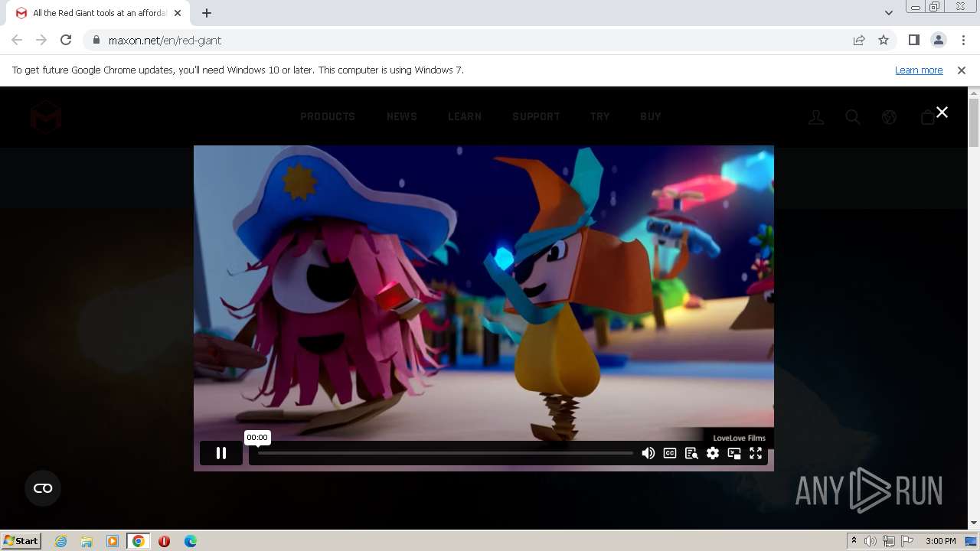The image size is (980, 551).
Task: Click the page vertical scrollbar
Action: (974, 122)
